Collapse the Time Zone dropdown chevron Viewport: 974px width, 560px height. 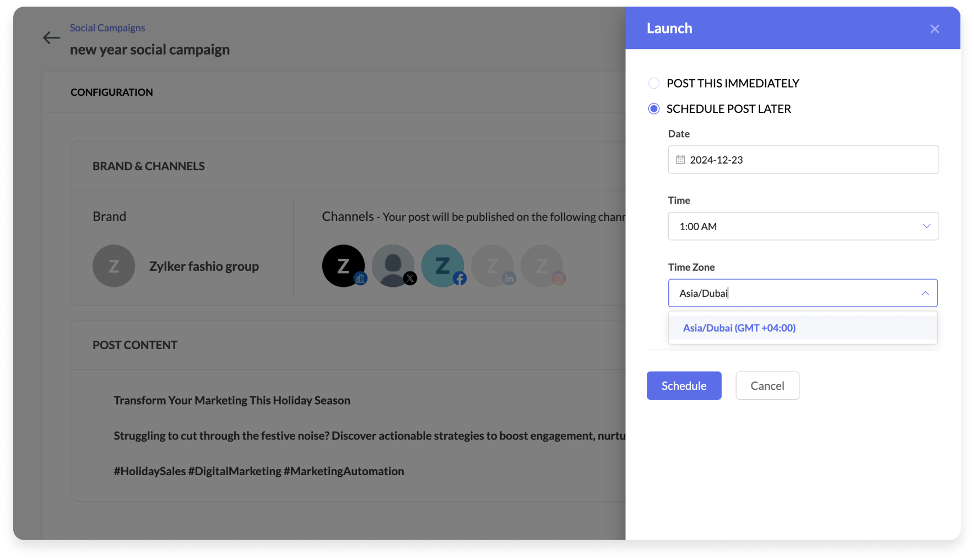pos(925,293)
